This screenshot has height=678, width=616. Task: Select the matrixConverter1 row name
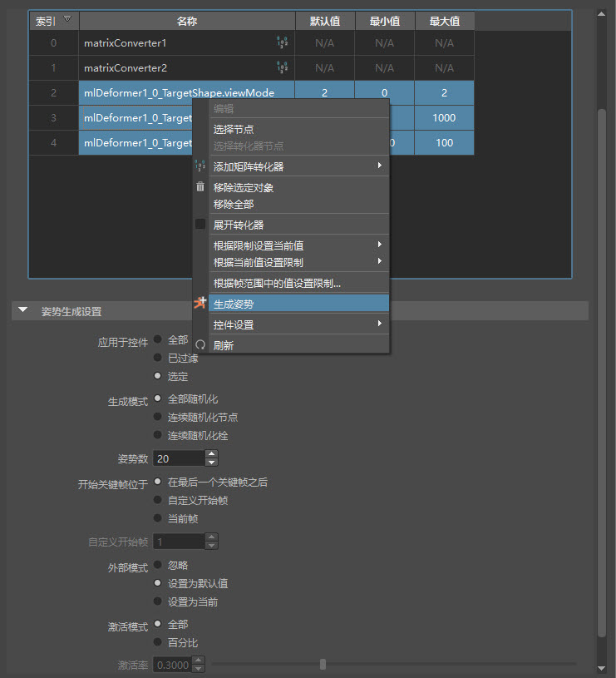click(x=126, y=42)
